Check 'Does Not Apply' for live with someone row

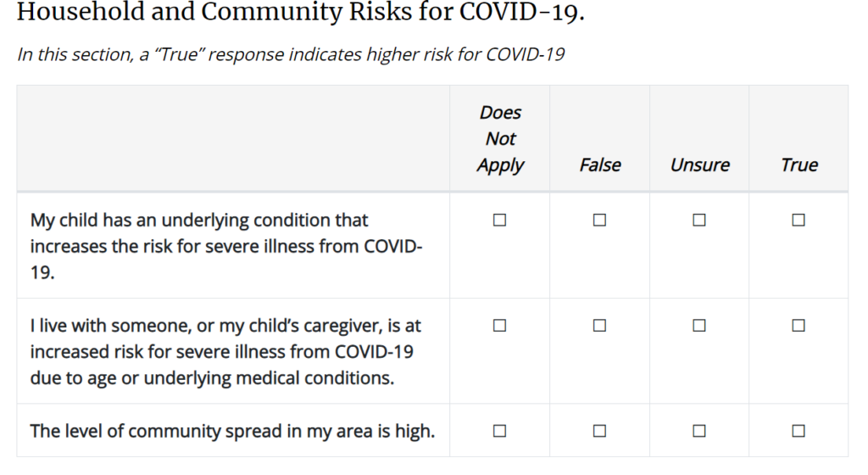[x=499, y=326]
